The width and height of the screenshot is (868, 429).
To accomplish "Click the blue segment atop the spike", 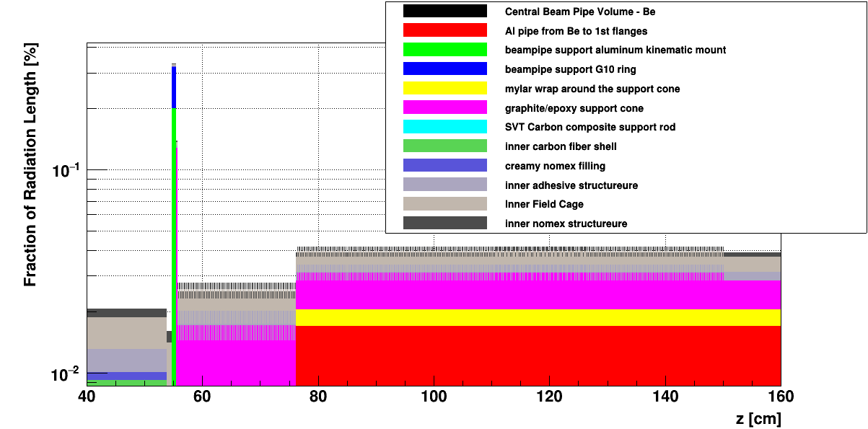I will pos(174,87).
